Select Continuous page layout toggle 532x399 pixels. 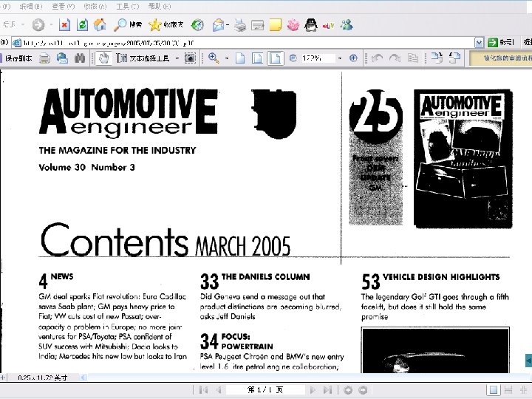point(508,390)
